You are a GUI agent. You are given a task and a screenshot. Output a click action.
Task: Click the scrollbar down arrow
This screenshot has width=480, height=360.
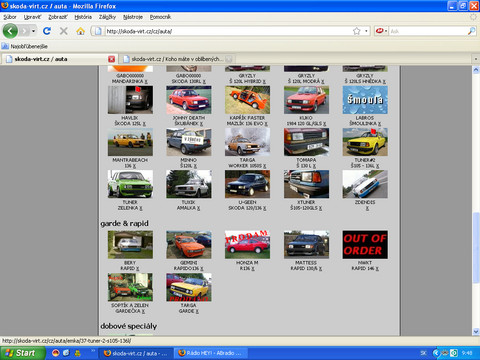[476, 331]
